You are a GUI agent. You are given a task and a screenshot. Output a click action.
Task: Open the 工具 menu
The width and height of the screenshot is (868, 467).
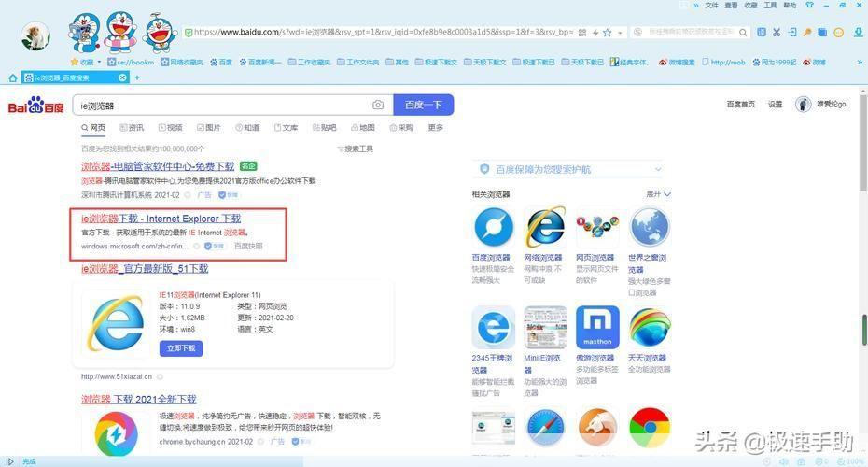pyautogui.click(x=771, y=5)
